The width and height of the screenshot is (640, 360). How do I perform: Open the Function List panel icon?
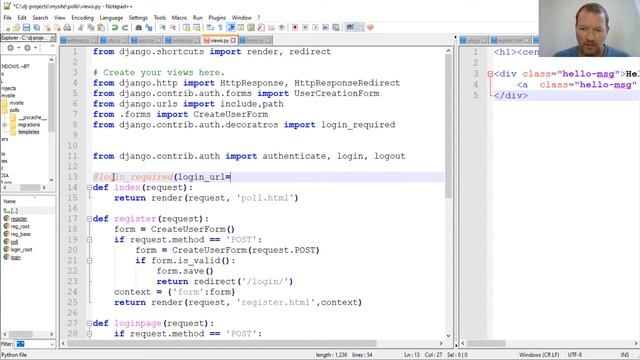click(x=260, y=27)
